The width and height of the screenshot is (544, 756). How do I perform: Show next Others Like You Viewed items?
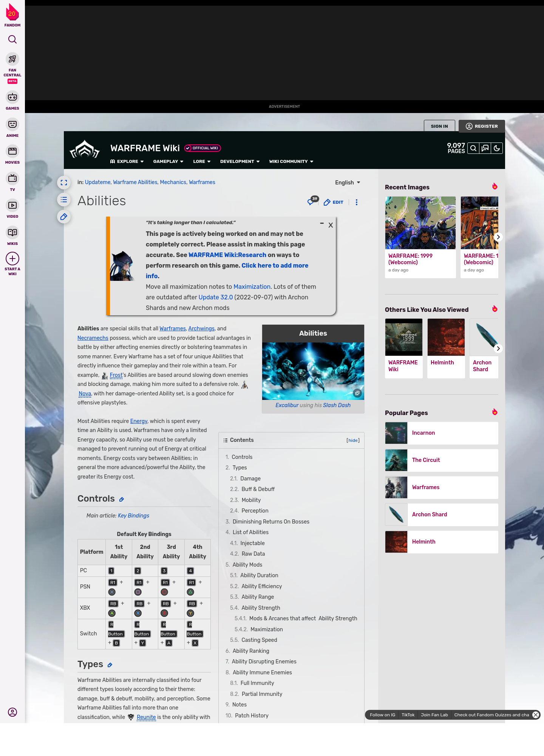pos(498,349)
